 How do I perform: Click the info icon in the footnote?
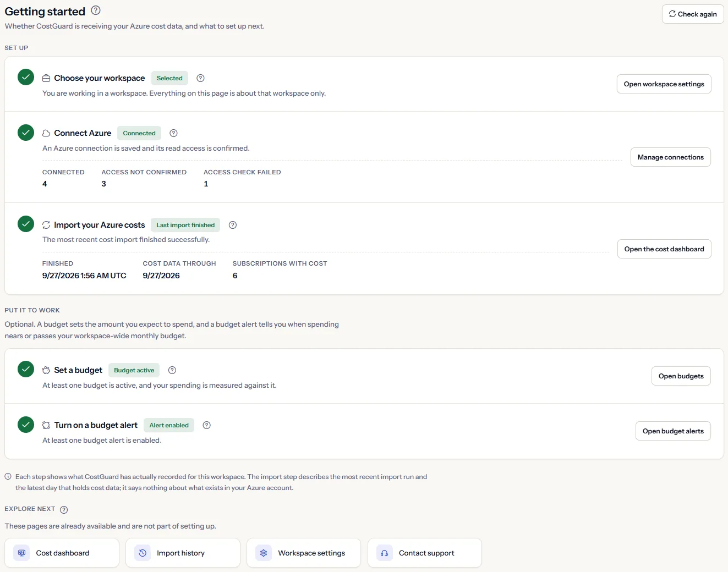(8, 477)
